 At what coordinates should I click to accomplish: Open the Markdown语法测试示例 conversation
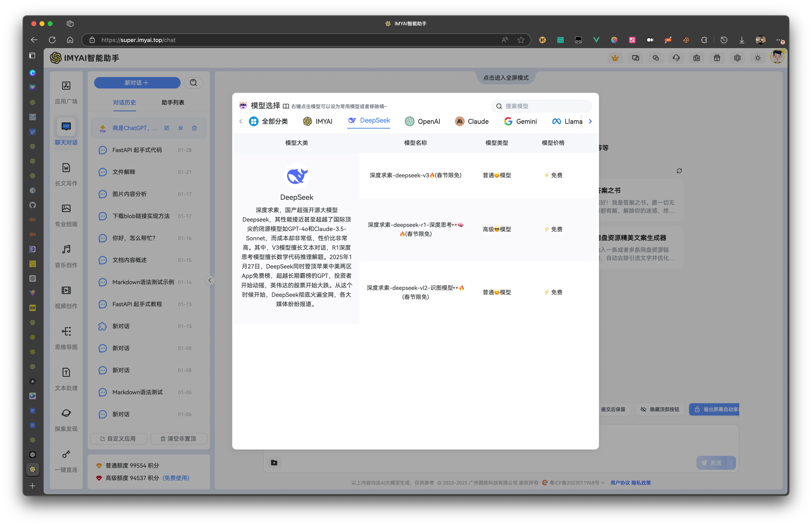[148, 282]
